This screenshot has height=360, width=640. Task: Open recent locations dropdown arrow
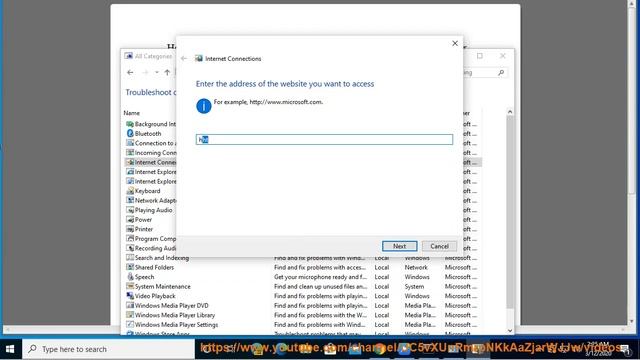click(x=157, y=72)
